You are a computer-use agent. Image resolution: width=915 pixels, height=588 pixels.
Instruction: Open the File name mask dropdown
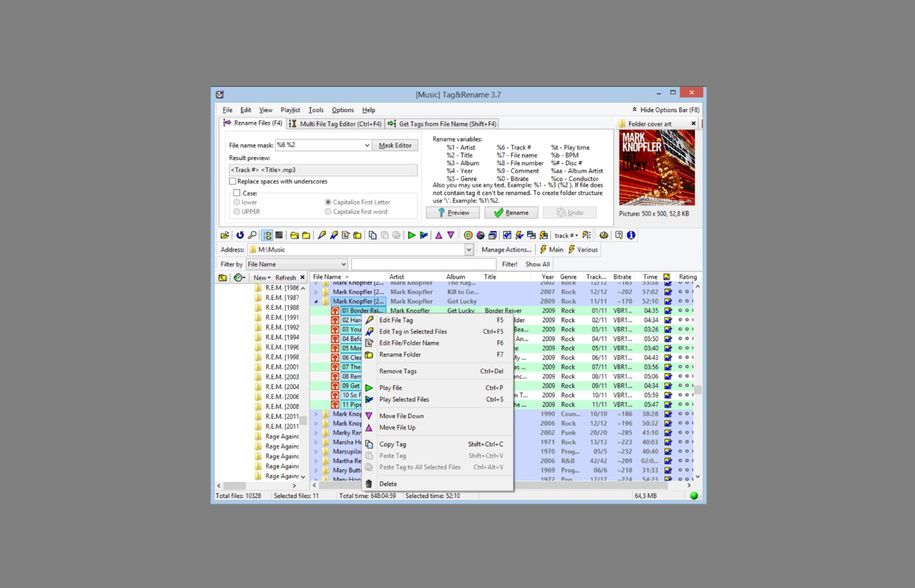coord(366,145)
